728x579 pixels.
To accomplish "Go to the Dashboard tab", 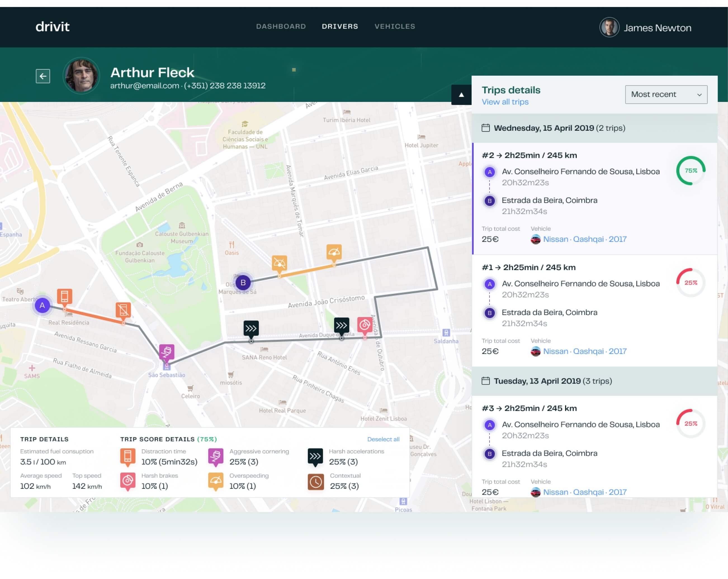I will click(x=281, y=26).
